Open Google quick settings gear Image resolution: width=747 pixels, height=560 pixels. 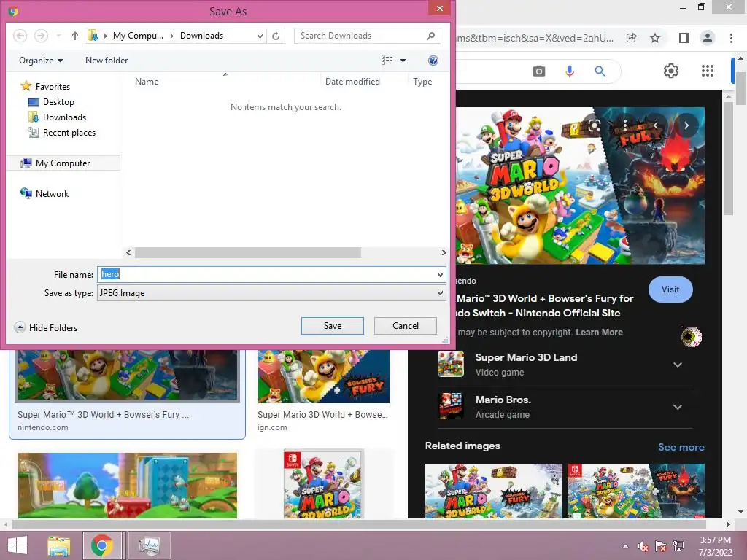671,71
